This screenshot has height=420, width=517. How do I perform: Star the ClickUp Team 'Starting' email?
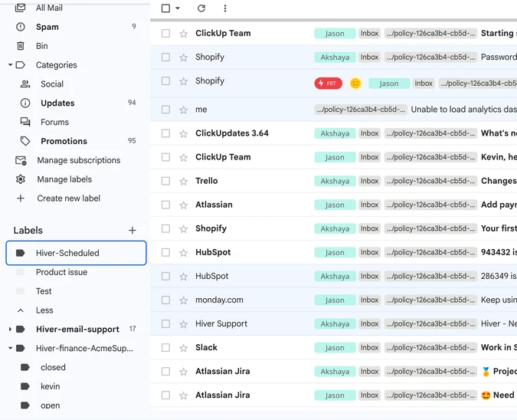pyautogui.click(x=184, y=34)
